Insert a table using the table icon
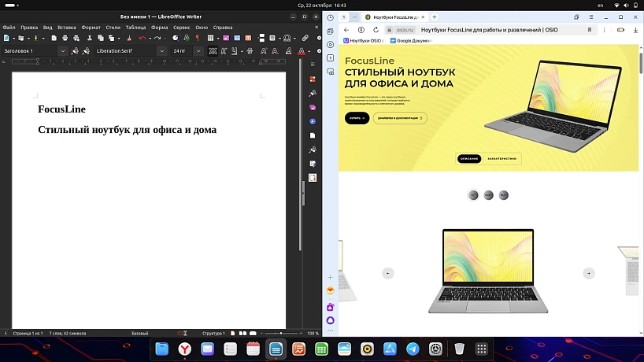 tap(211, 37)
